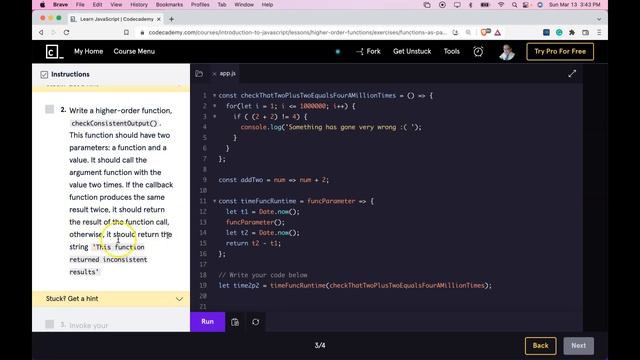Image resolution: width=640 pixels, height=360 pixels.
Task: Open the Tools menu
Action: [451, 51]
